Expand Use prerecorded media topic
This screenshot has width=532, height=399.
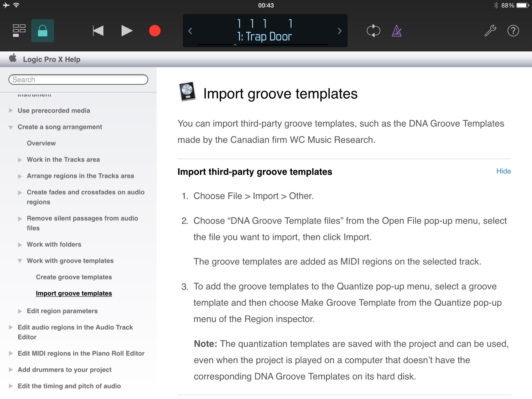coord(11,110)
